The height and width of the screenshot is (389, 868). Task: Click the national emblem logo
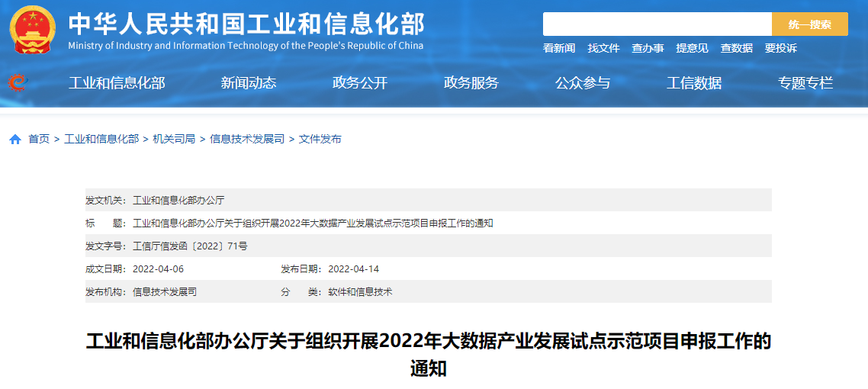point(33,30)
